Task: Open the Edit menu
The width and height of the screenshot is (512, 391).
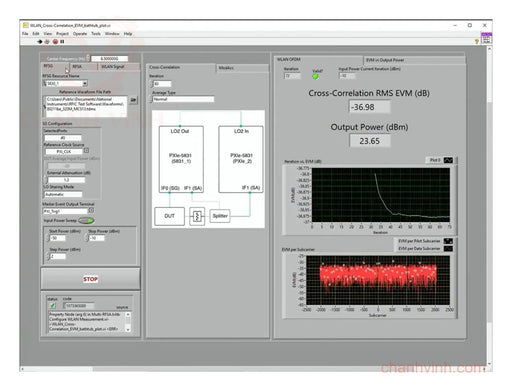Action: pos(36,34)
